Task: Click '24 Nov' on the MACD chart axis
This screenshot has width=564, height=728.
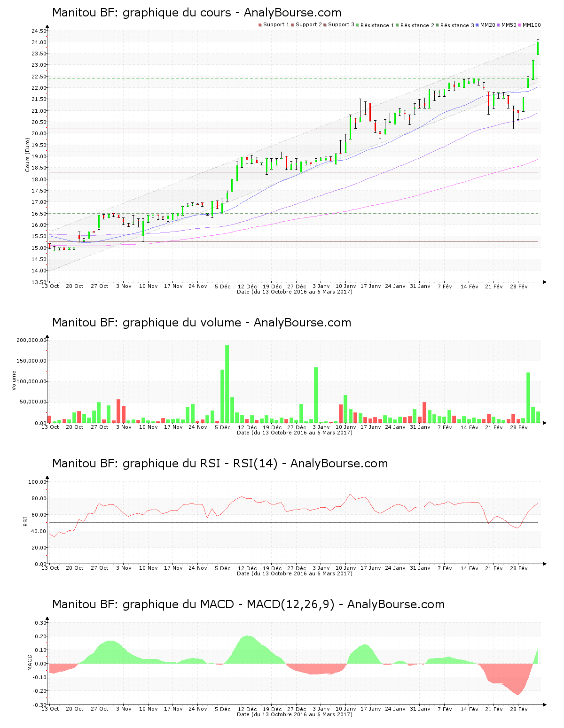Action: (198, 709)
